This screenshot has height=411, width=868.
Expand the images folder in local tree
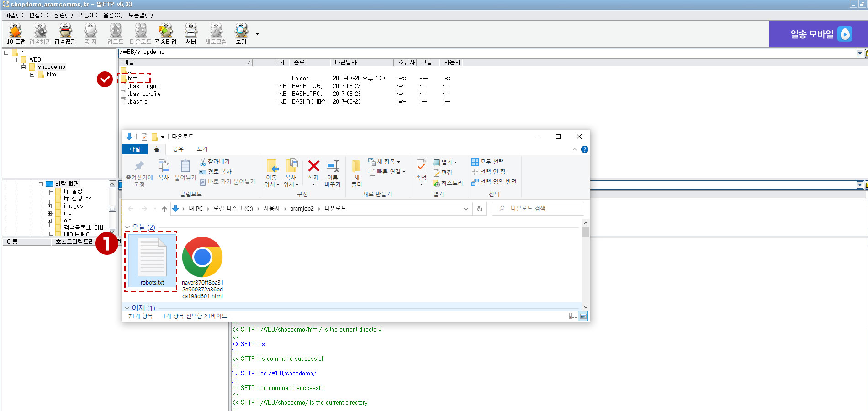(50, 206)
